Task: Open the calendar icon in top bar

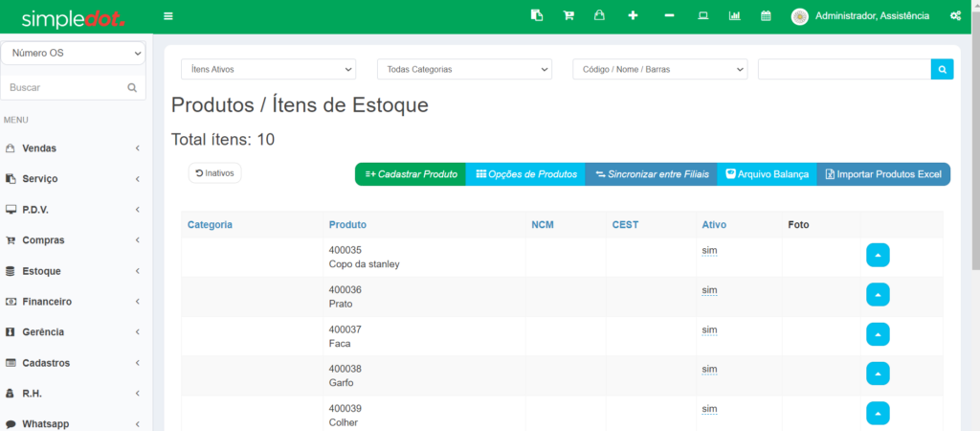Action: (x=766, y=16)
